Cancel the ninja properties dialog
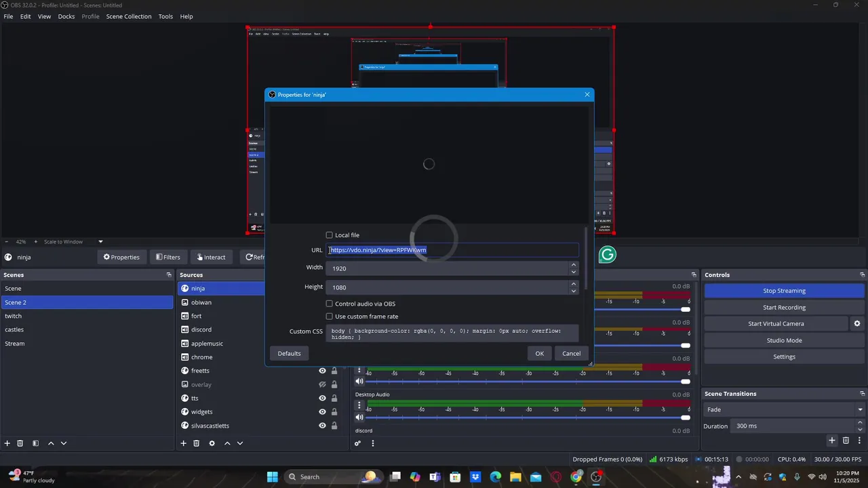Viewport: 868px width, 488px height. tap(571, 353)
